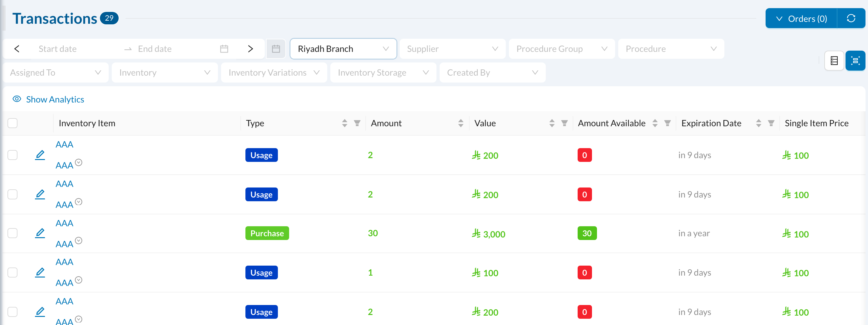Filter the Value column
The width and height of the screenshot is (868, 325).
[564, 123]
